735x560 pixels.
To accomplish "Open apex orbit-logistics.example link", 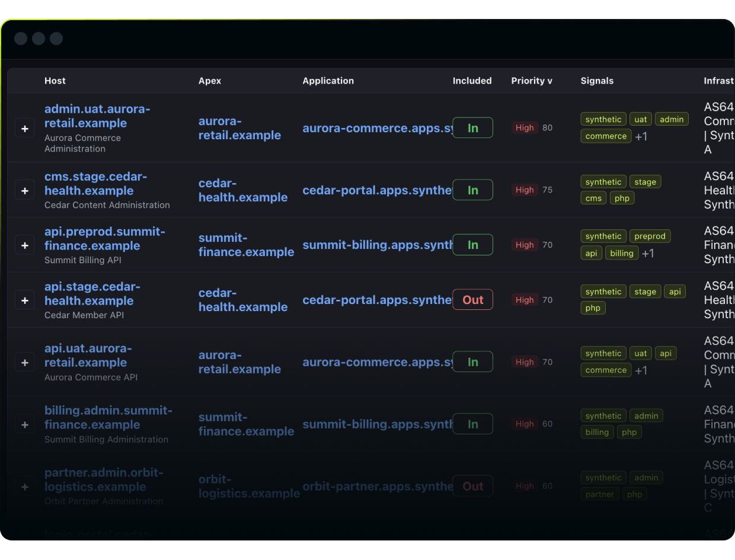I will pos(250,487).
